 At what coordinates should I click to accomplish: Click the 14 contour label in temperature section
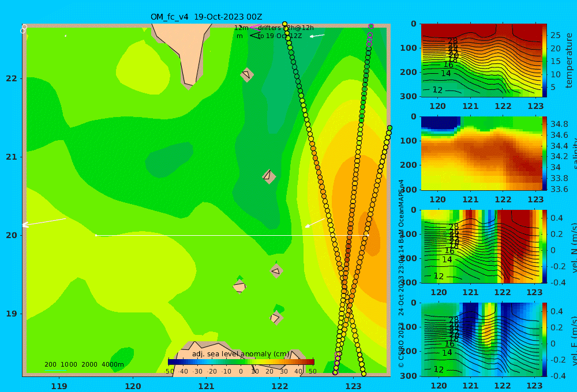(x=445, y=74)
